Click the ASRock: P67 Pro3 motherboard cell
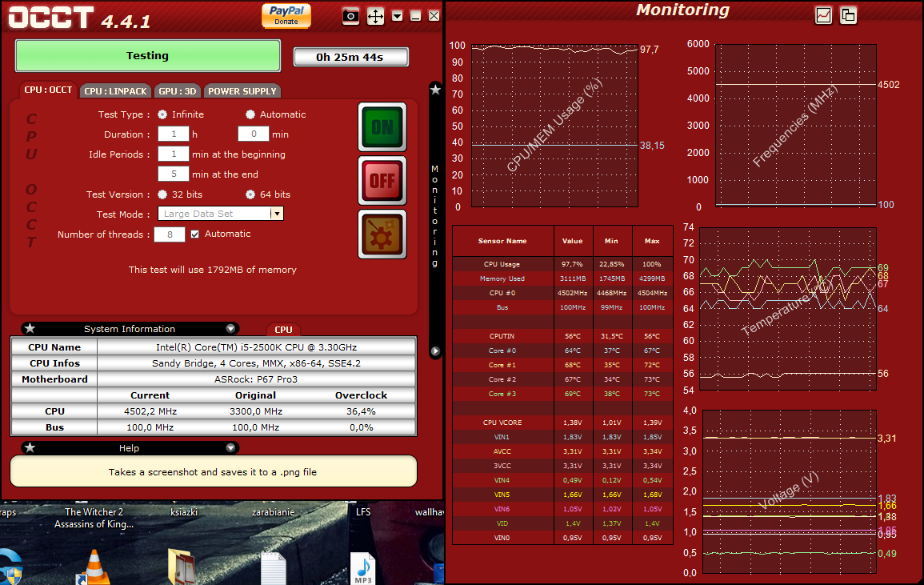The height and width of the screenshot is (585, 924). point(256,379)
